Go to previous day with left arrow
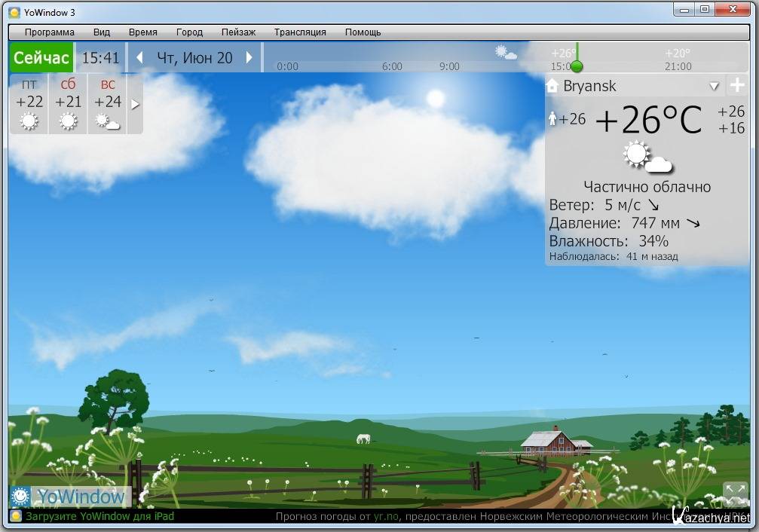The width and height of the screenshot is (759, 532). click(139, 58)
